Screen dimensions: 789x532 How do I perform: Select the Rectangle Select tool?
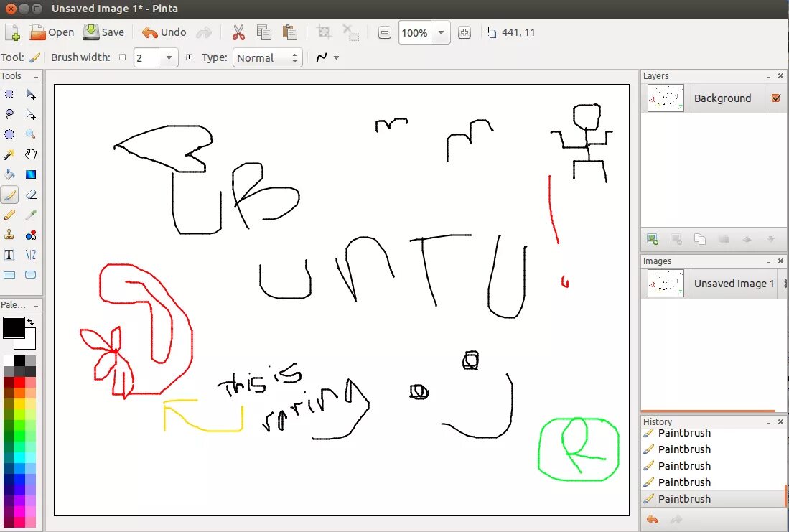pos(9,94)
